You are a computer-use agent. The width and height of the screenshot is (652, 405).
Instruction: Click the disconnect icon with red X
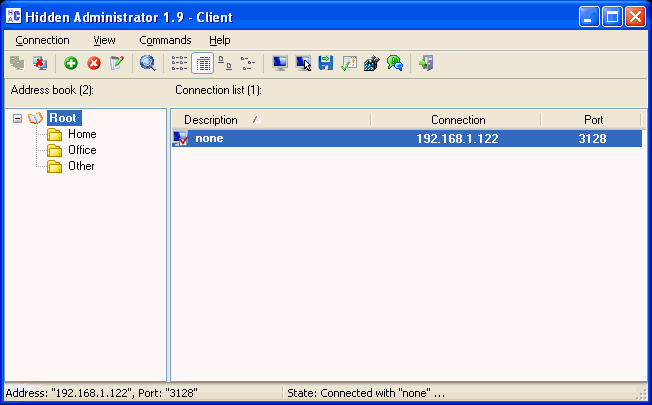[40, 63]
